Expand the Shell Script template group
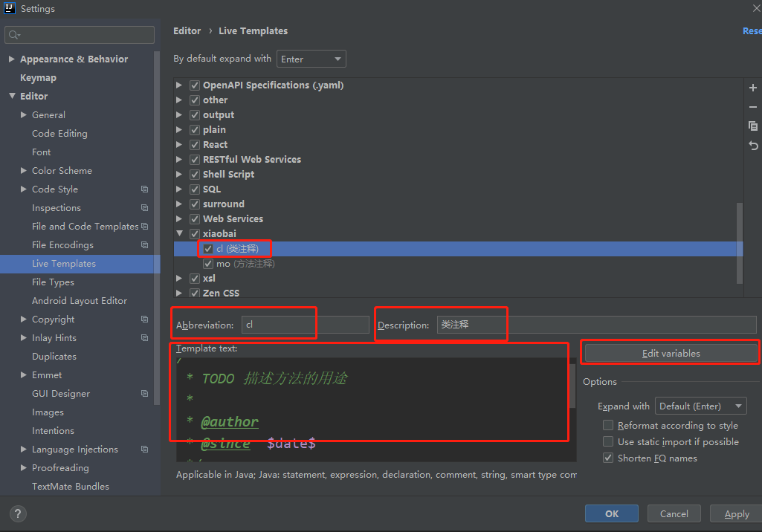 click(x=179, y=174)
